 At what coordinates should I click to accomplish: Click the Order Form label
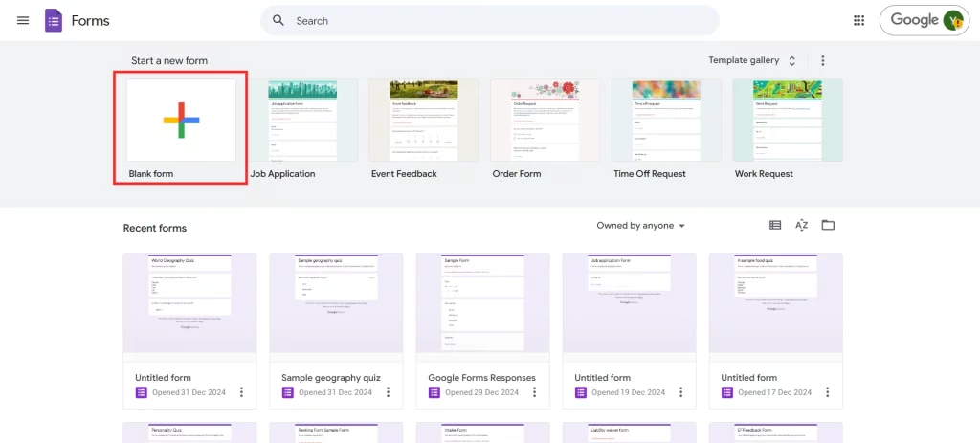(517, 174)
